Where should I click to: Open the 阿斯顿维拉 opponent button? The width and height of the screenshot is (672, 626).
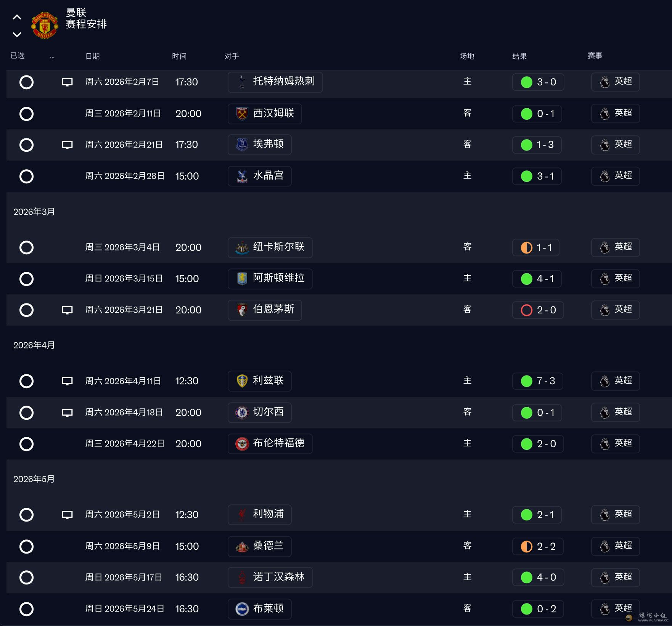270,279
